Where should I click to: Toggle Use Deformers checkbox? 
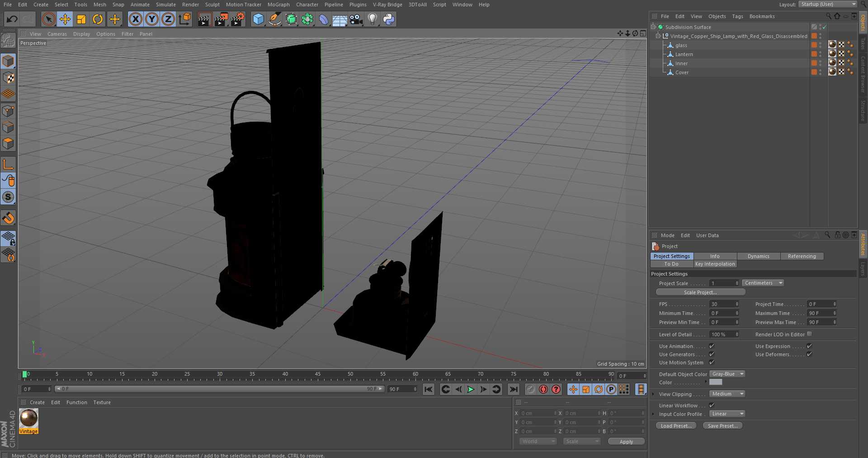point(809,354)
